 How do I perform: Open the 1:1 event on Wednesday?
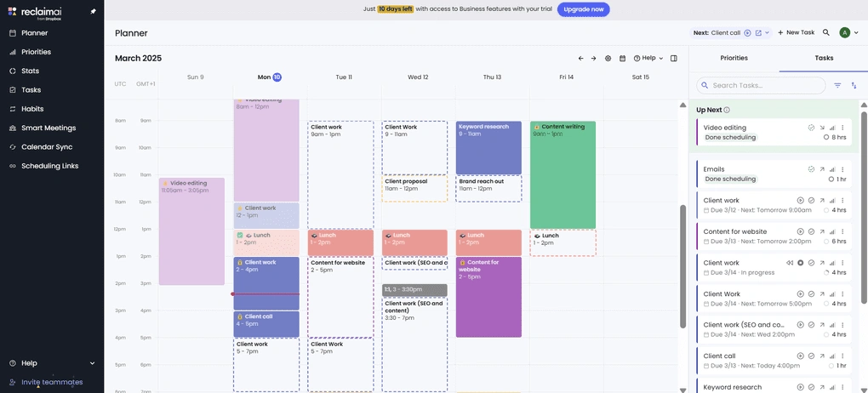tap(414, 290)
